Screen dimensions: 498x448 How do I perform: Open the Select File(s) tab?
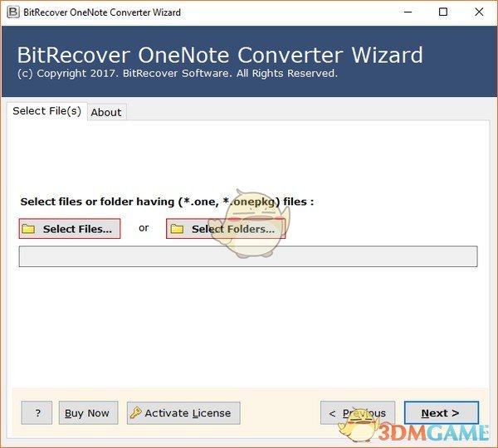click(x=46, y=111)
